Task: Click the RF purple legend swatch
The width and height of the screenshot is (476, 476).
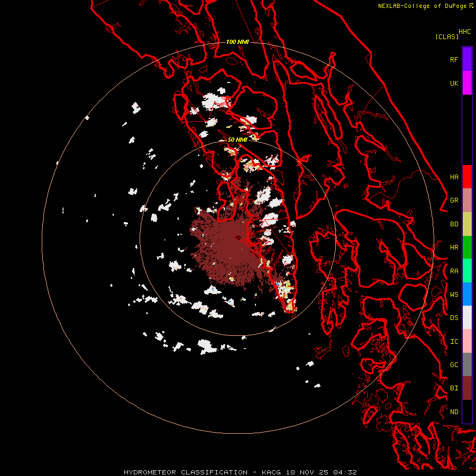Action: (x=467, y=59)
